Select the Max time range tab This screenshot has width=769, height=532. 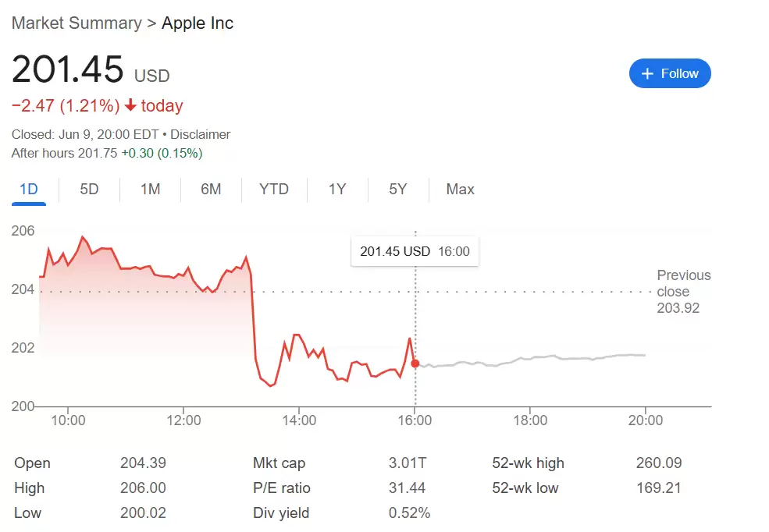tap(460, 190)
